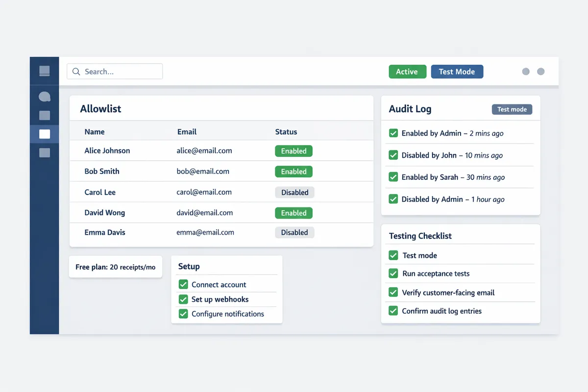Toggle Carol Lee's Disabled status badge
Screen dimensions: 588x392
[294, 192]
